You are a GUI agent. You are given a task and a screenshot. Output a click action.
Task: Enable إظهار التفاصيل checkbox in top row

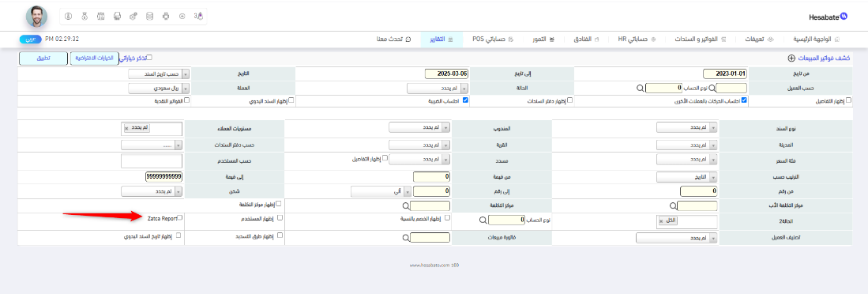(848, 100)
